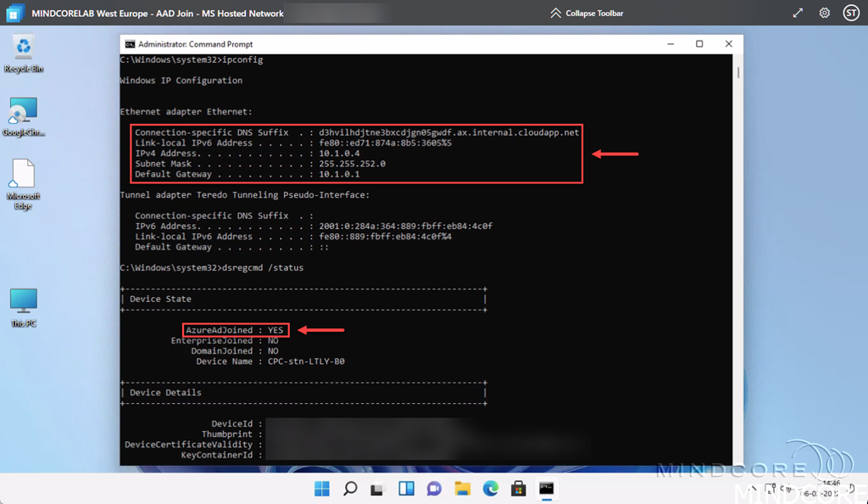The width and height of the screenshot is (868, 504).
Task: Open the Recycle Bin on the desktop
Action: [x=23, y=49]
